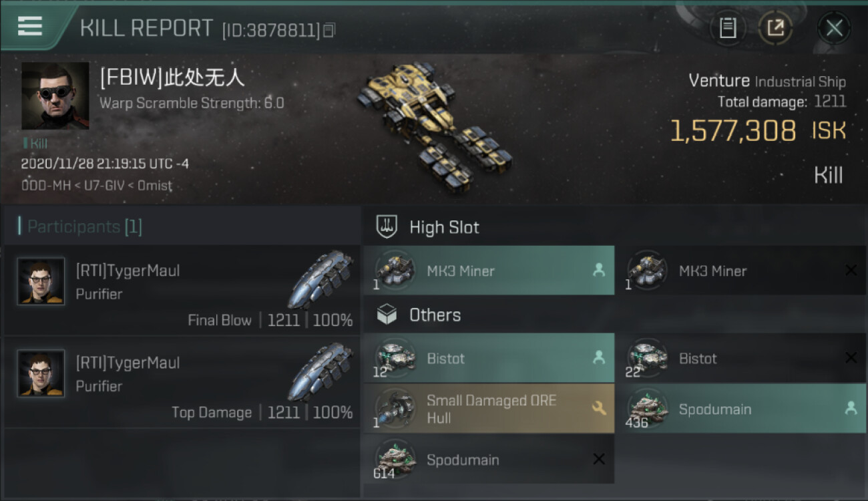The image size is (868, 501).
Task: Select the destroyed MK3 Miner item
Action: pyautogui.click(x=740, y=271)
